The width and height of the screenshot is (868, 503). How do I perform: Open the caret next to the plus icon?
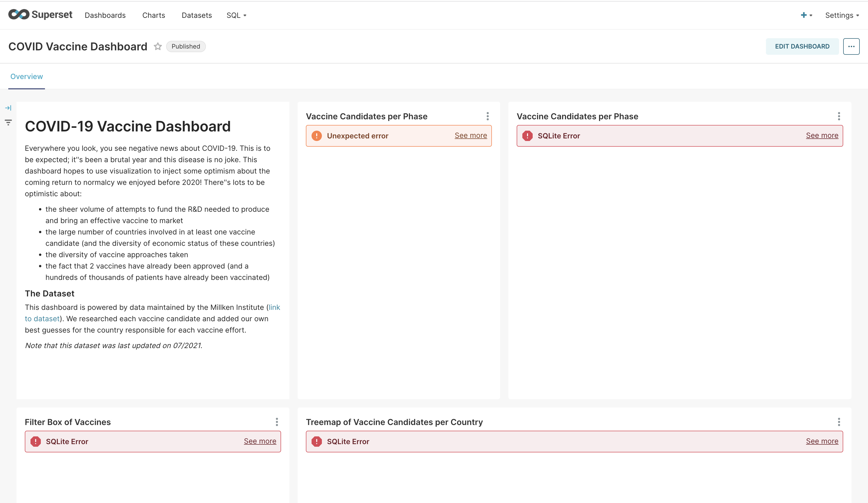click(810, 16)
